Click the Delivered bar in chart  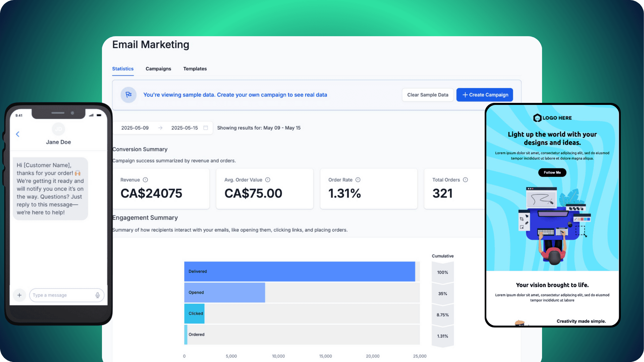tap(299, 271)
